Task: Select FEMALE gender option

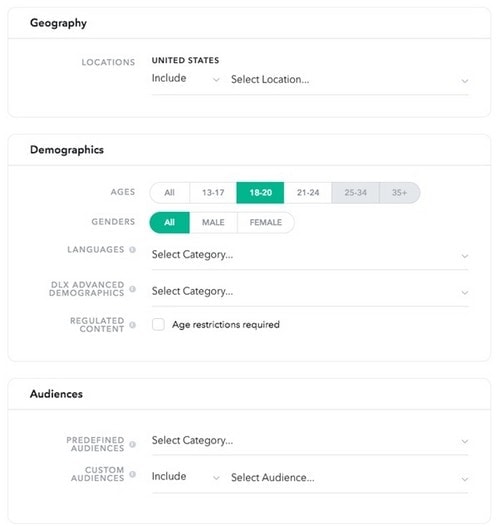Action: 266,222
